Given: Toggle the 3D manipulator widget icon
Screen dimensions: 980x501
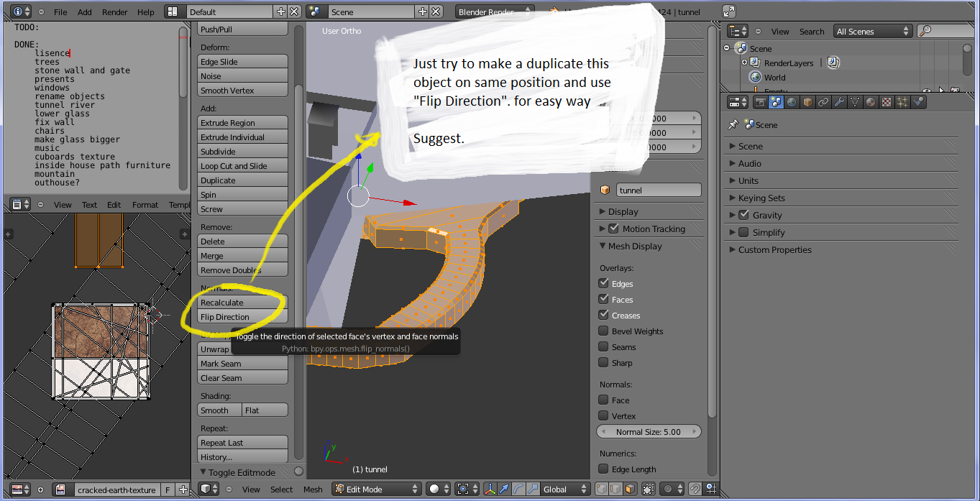Looking at the screenshot, I should (490, 489).
